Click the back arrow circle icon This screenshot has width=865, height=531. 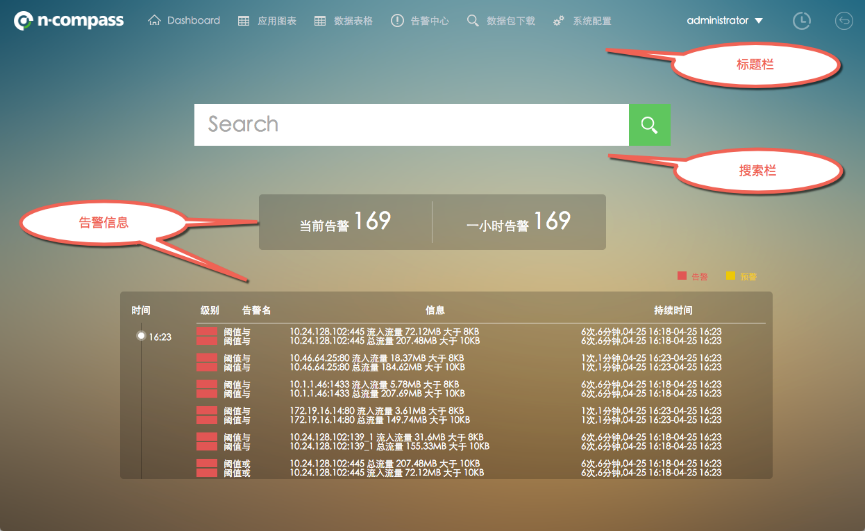point(845,21)
